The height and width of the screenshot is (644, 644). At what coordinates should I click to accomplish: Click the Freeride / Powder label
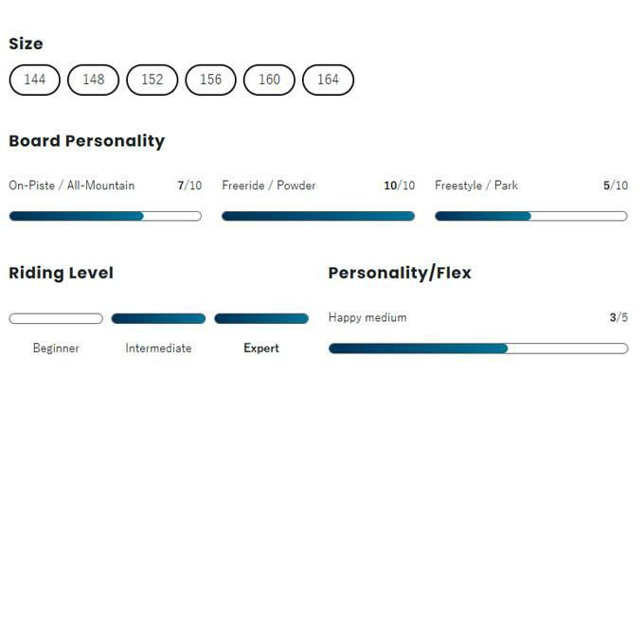(x=269, y=186)
